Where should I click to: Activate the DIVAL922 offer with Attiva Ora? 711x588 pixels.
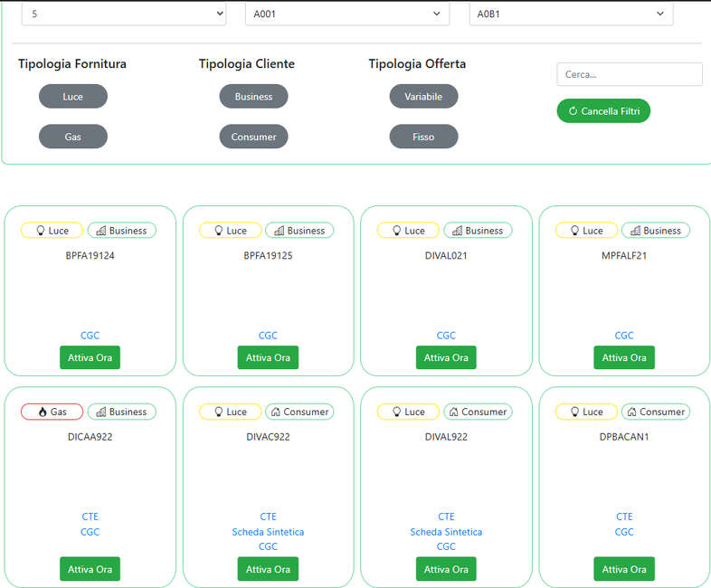point(446,569)
